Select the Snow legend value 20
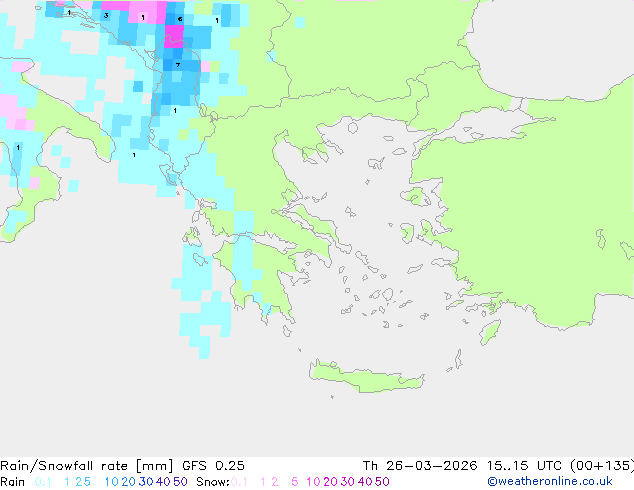This screenshot has height=490, width=634. click(330, 482)
